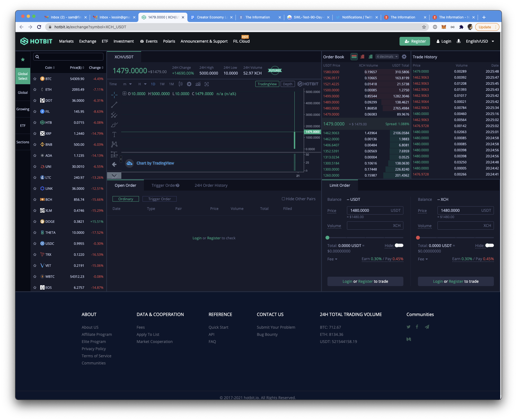Open the chart indicators icon

pos(198,84)
